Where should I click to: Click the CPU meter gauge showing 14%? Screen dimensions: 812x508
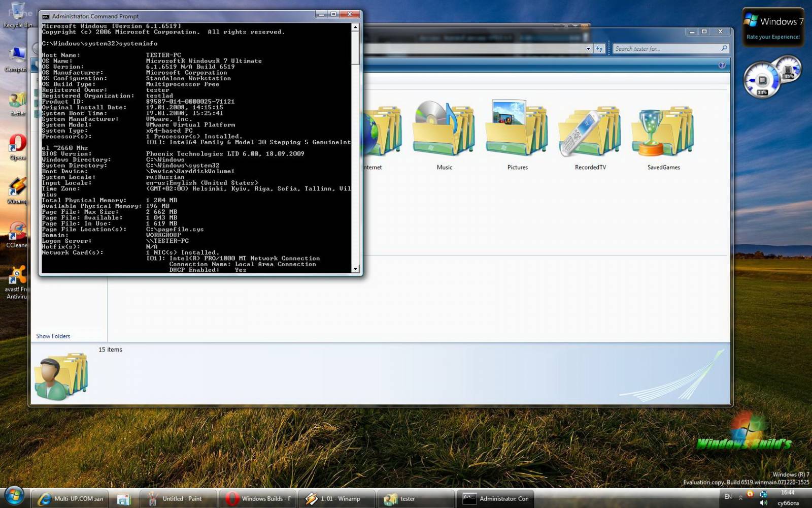click(761, 80)
